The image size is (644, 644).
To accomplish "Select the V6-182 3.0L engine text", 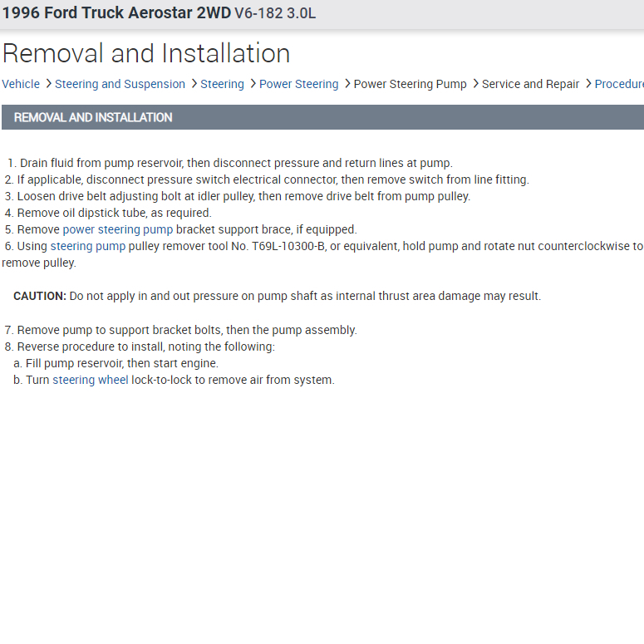I will pos(275,13).
